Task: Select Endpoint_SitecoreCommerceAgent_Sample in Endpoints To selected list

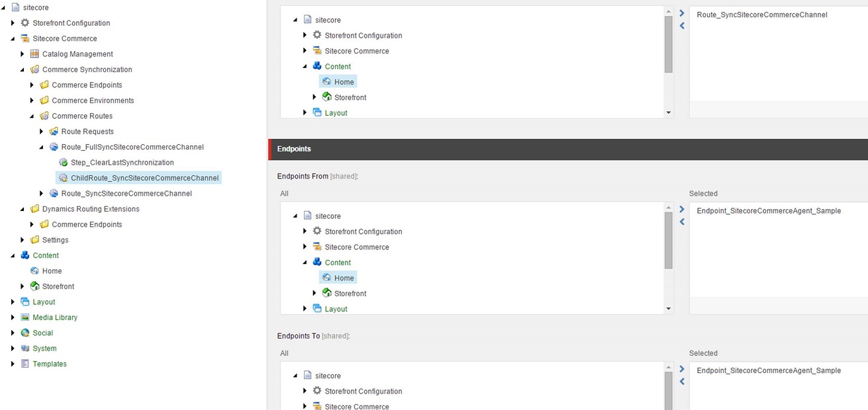Action: point(769,371)
